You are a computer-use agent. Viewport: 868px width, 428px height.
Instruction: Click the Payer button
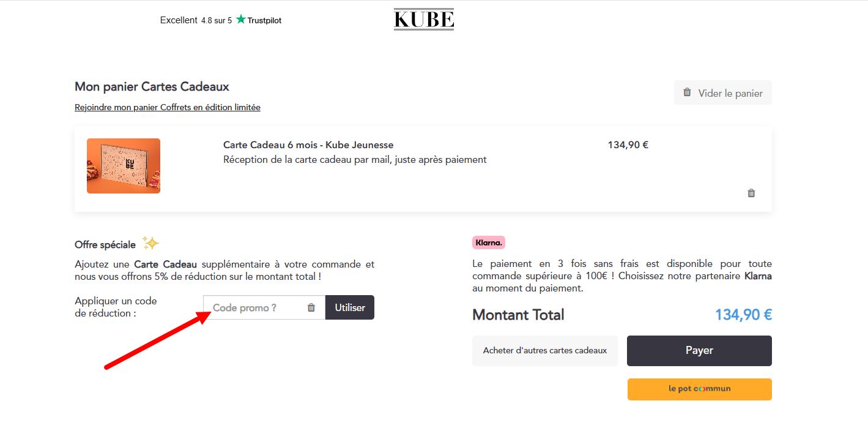pyautogui.click(x=699, y=351)
